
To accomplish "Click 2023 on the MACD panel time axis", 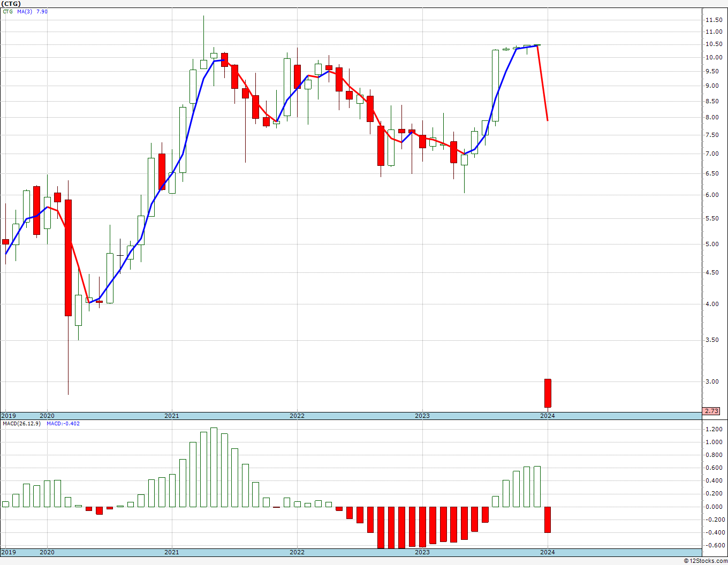I will pos(422,552).
